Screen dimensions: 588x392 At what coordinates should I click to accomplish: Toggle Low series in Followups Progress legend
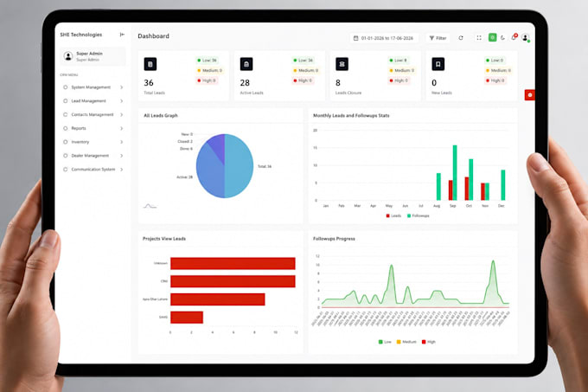[385, 342]
